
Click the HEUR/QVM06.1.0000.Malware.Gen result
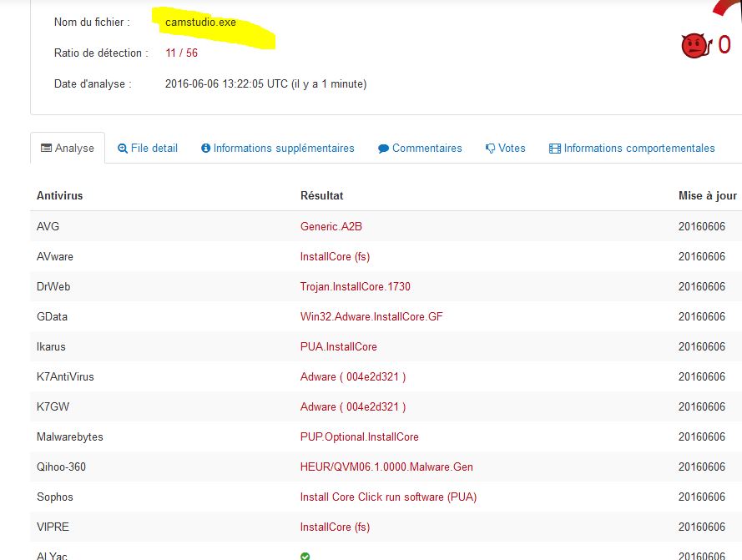(386, 467)
